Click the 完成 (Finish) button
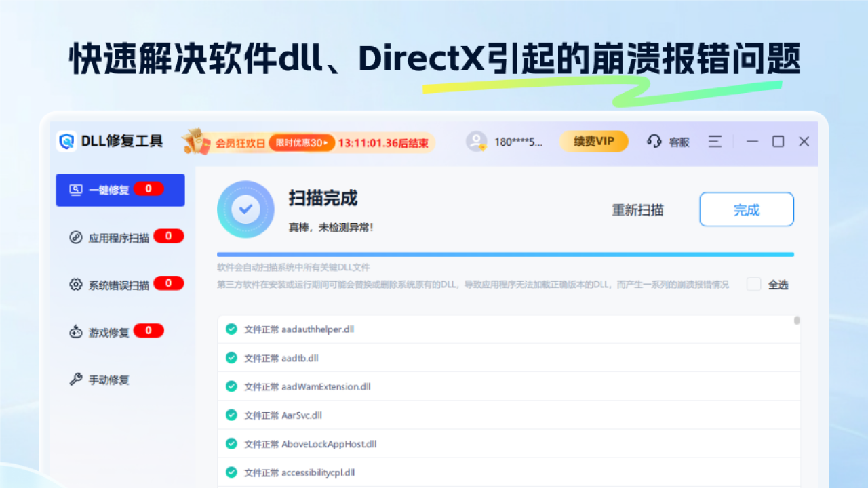 coord(746,209)
